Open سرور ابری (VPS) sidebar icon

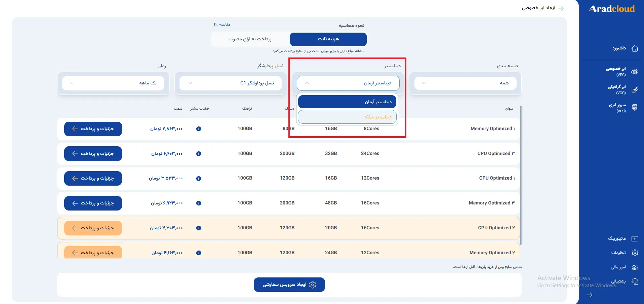click(x=635, y=108)
